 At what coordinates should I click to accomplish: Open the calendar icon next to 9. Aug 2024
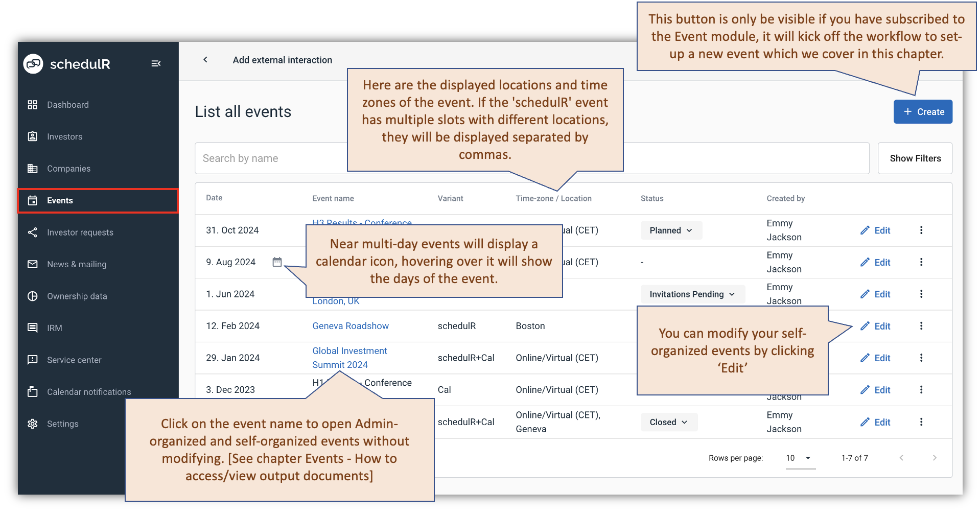[277, 262]
